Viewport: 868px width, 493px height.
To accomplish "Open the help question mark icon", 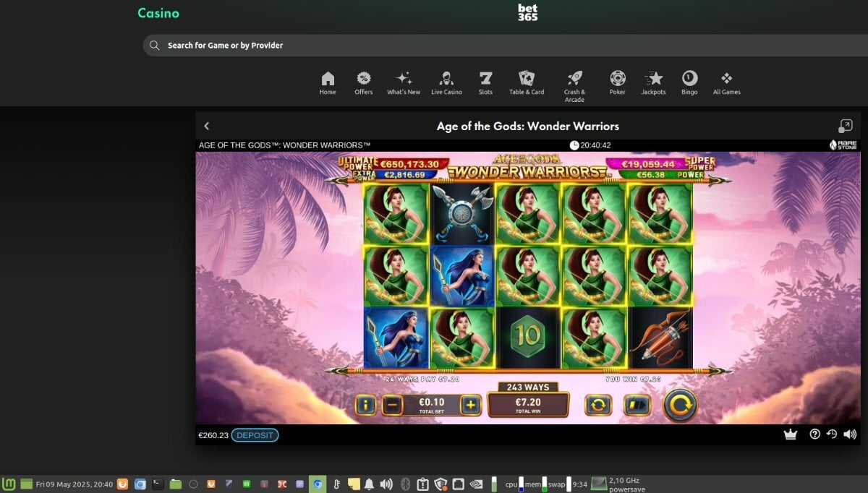I will [815, 434].
